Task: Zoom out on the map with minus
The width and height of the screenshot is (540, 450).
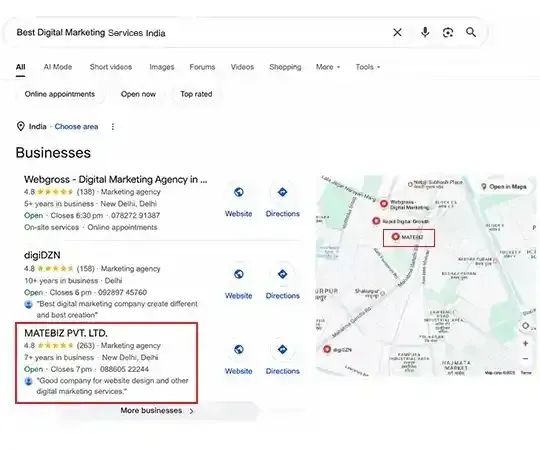Action: point(526,358)
